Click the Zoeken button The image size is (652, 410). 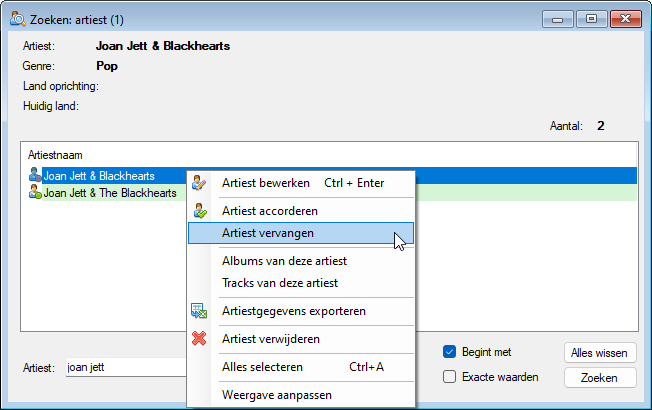tap(600, 378)
